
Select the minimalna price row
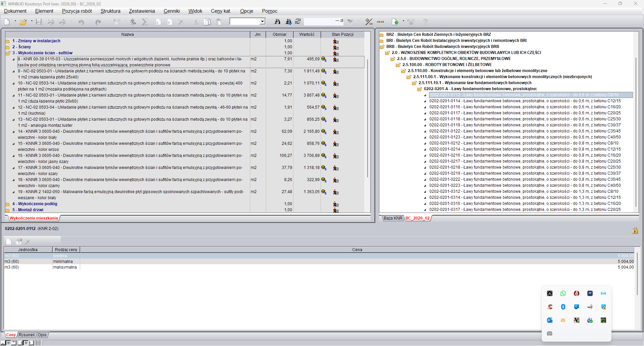pyautogui.click(x=319, y=262)
